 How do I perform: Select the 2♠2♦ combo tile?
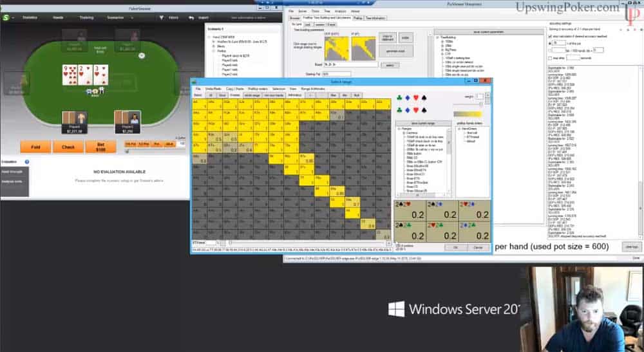[442, 210]
